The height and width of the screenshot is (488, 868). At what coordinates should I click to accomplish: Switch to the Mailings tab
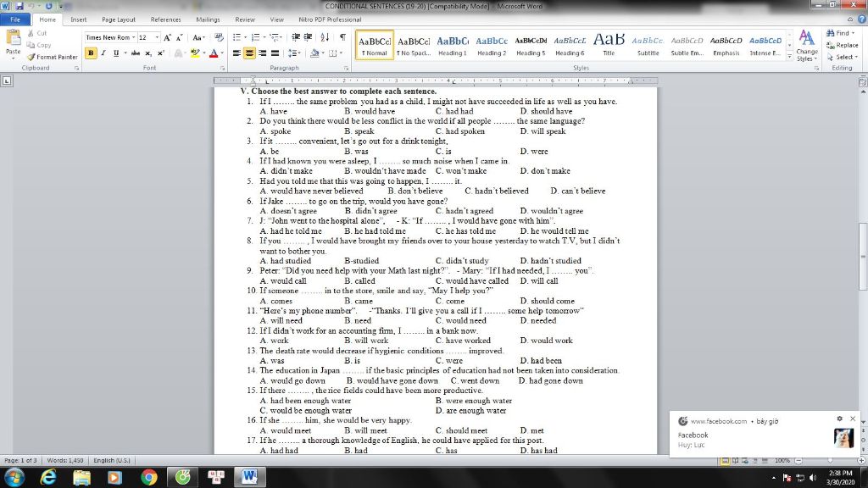click(x=209, y=19)
